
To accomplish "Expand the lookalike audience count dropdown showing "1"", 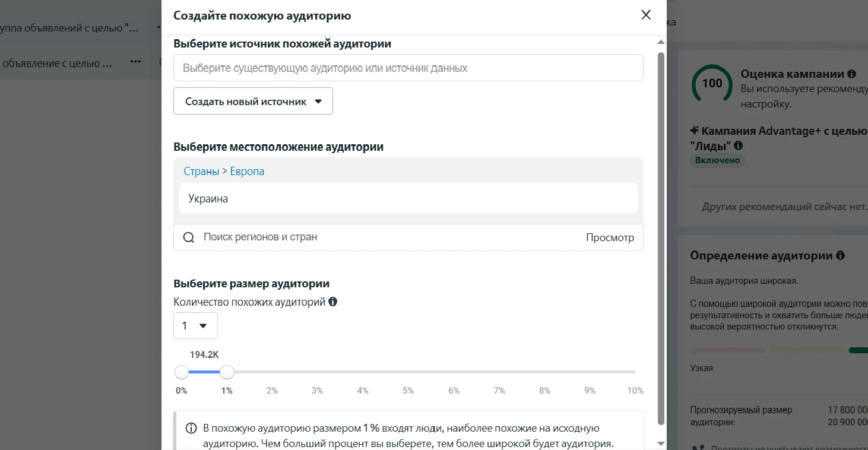I will tap(195, 325).
